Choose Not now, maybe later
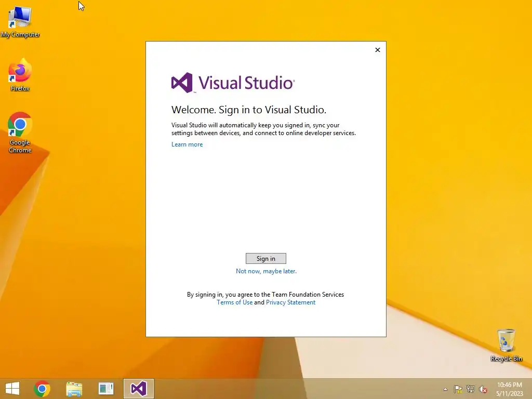The width and height of the screenshot is (532, 399). (x=266, y=271)
